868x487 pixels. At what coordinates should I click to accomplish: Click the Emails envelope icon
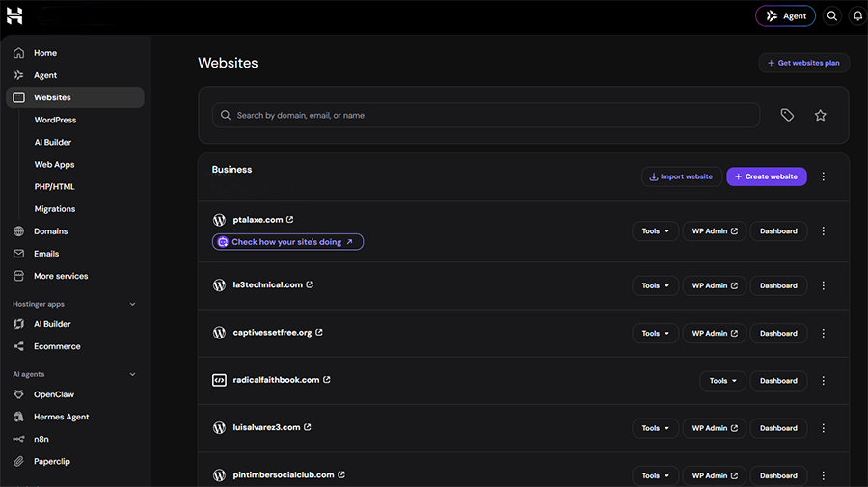[19, 254]
